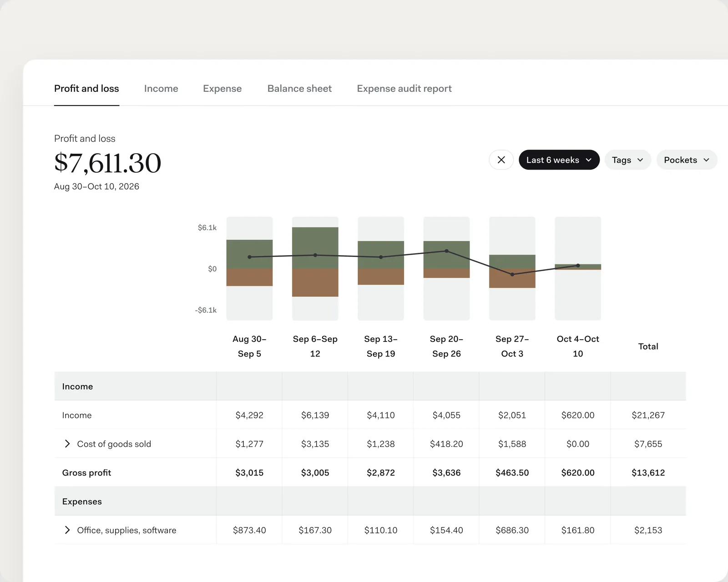
Task: Expand the Office, supplies, software row
Action: coord(67,530)
